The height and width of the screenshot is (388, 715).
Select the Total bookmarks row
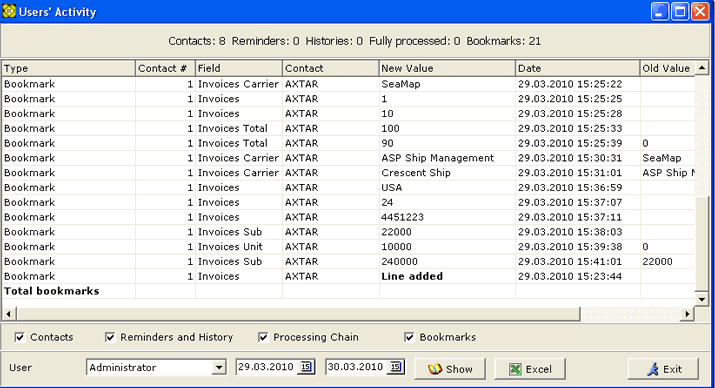point(348,291)
